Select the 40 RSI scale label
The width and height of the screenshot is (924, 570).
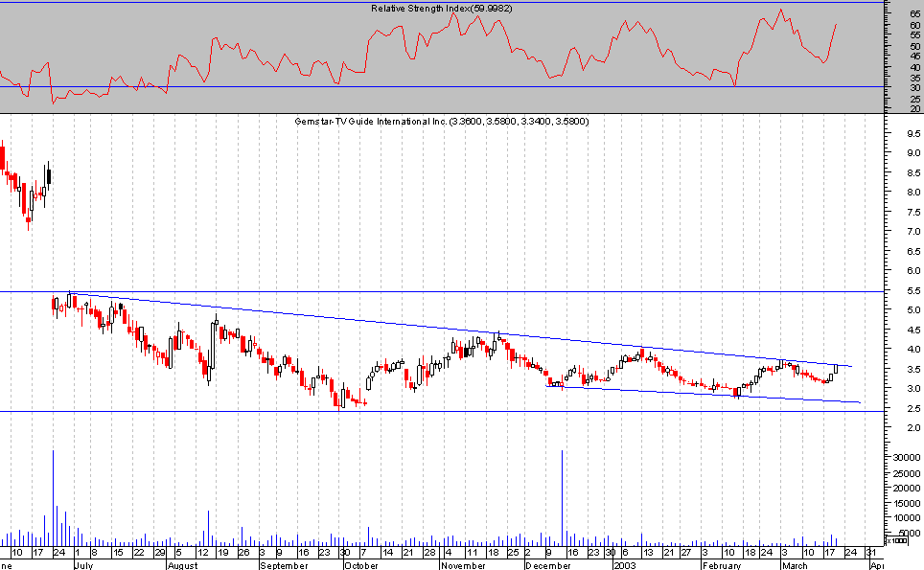[x=915, y=67]
